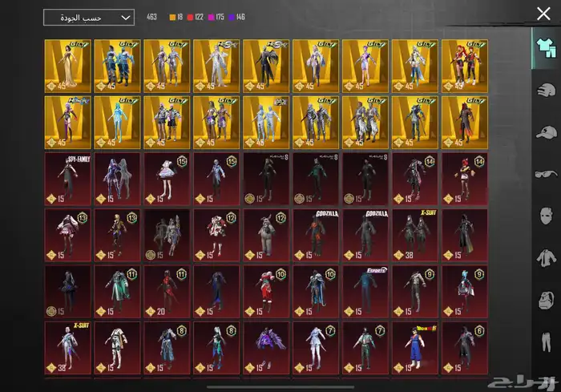Image resolution: width=561 pixels, height=392 pixels.
Task: Close the inventory with the X
Action: pos(543,13)
